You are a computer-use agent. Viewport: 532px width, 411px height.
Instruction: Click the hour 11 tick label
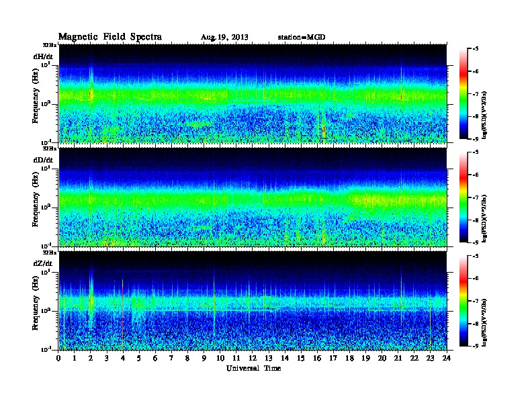236,358
